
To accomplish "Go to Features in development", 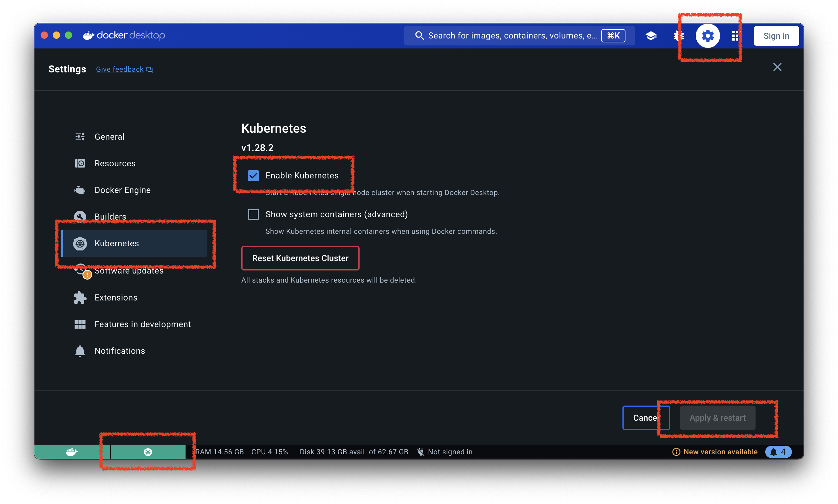I will [134, 324].
